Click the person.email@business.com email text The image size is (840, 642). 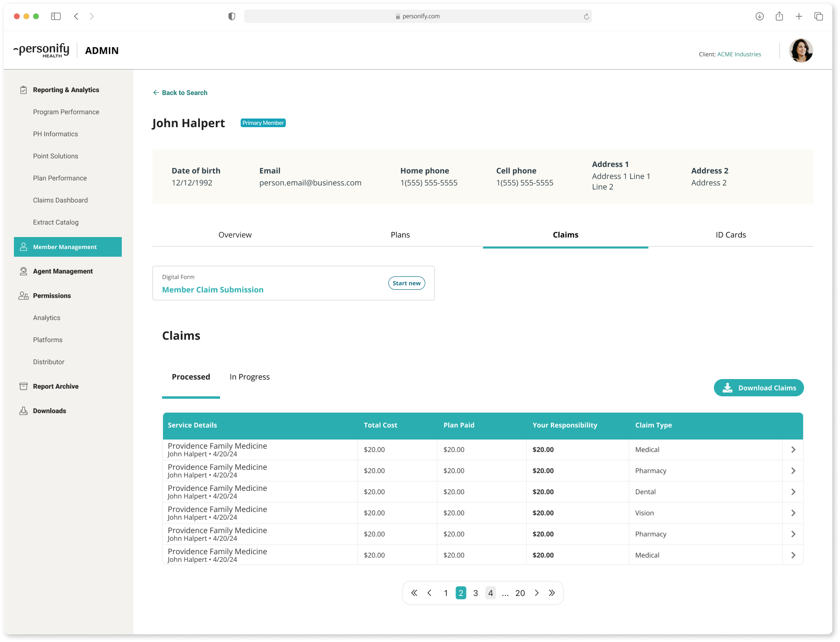pyautogui.click(x=310, y=183)
